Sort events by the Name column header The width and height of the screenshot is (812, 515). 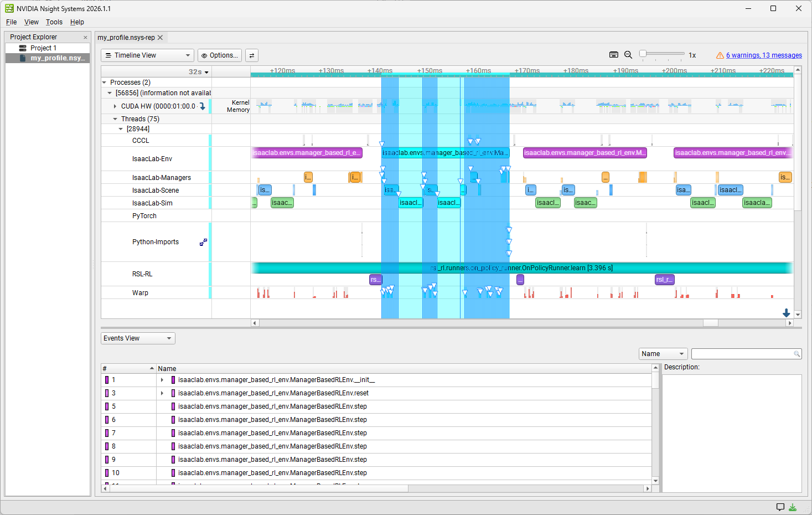(404, 369)
